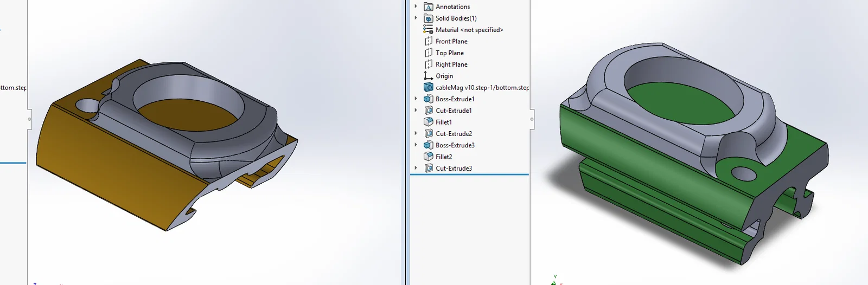
Task: Select the Right Plane label
Action: point(451,64)
